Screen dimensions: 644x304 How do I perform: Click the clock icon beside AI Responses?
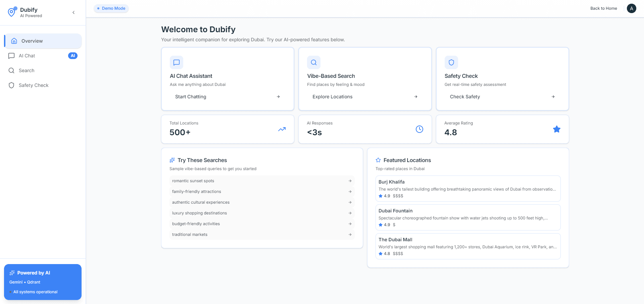(419, 129)
